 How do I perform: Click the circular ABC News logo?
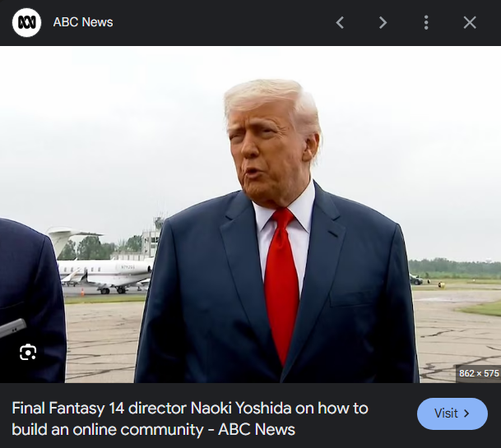point(26,22)
